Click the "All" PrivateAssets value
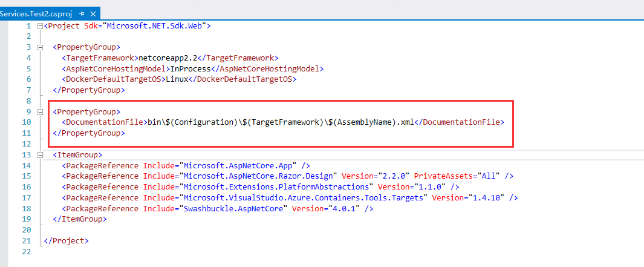The height and width of the screenshot is (267, 644). point(489,176)
